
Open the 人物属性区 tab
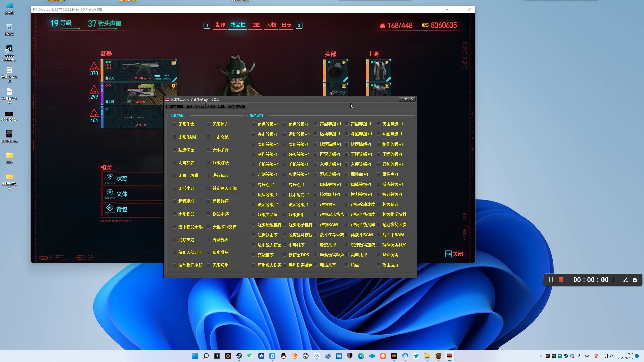pyautogui.click(x=216, y=106)
